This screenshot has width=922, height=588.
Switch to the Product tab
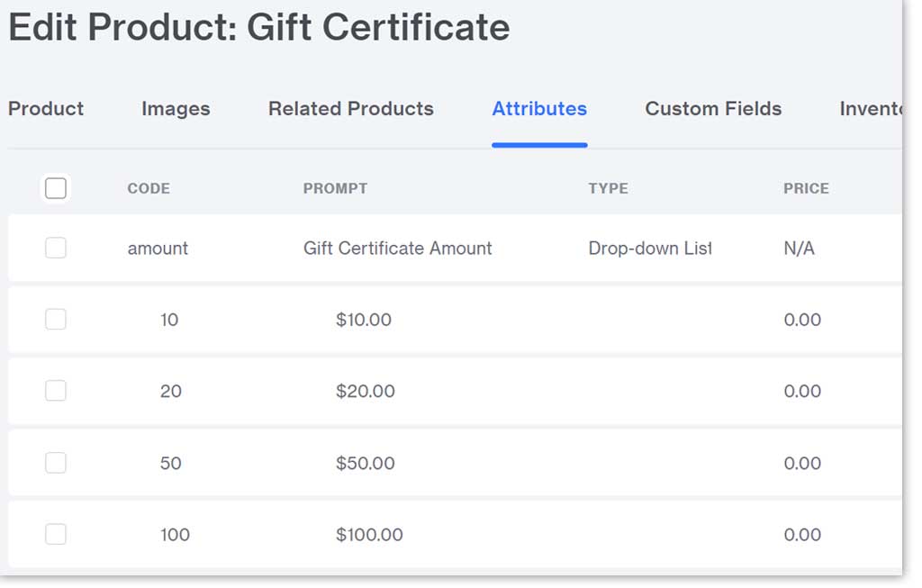46,109
